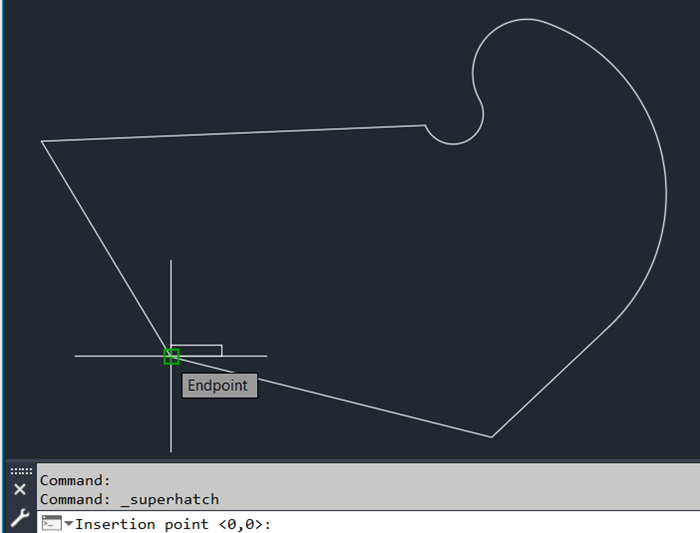Viewport: 700px width, 533px height.
Task: Click the Endpoint snap tooltip
Action: [219, 385]
